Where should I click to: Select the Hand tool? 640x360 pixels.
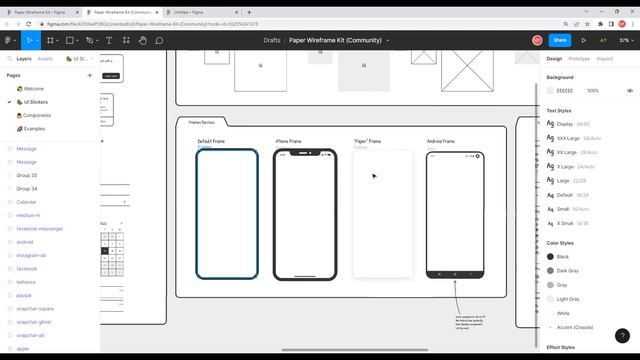pyautogui.click(x=142, y=40)
